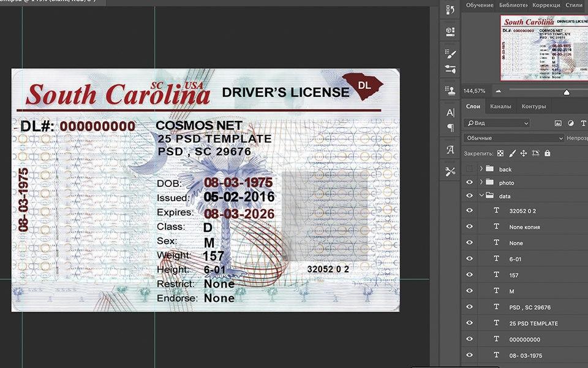Select the 000000000 layer name
588x368 pixels.
coord(525,339)
